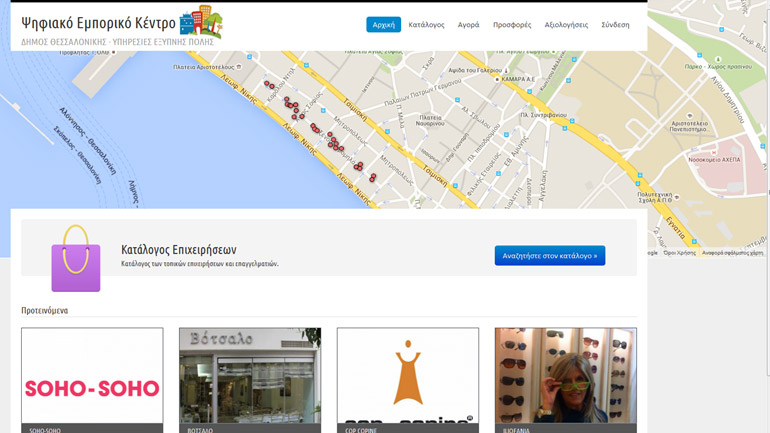Click the ΚΑΜΑΡΑ Α.Ε marker on map
The height and width of the screenshot is (433, 770).
click(x=497, y=79)
